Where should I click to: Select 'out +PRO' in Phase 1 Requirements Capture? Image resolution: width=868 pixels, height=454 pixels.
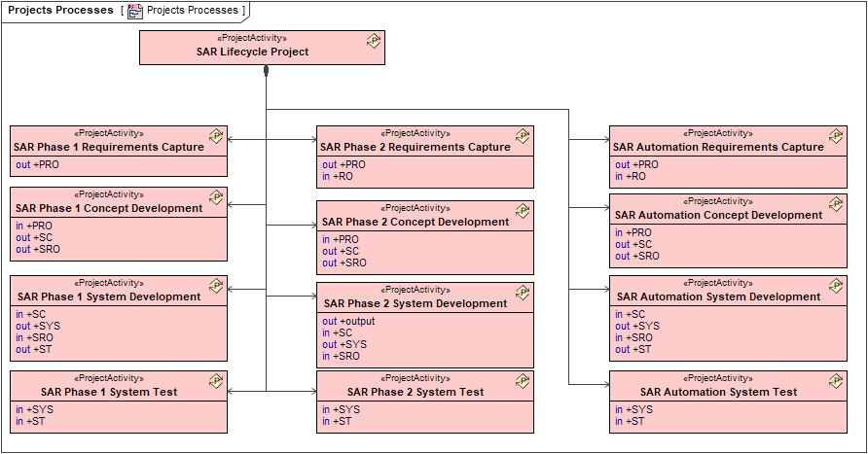coord(37,165)
